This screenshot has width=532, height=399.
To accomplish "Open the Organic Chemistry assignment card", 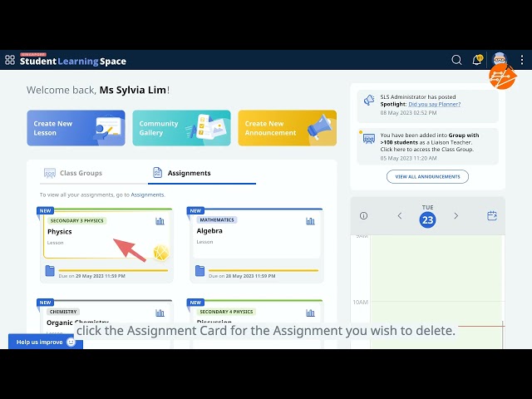I will [106, 324].
